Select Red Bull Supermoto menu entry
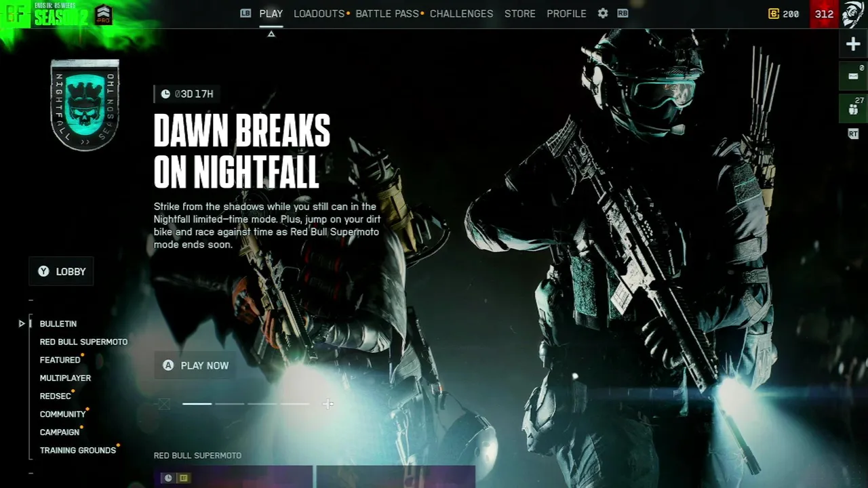Viewport: 868px width, 488px height. [83, 342]
